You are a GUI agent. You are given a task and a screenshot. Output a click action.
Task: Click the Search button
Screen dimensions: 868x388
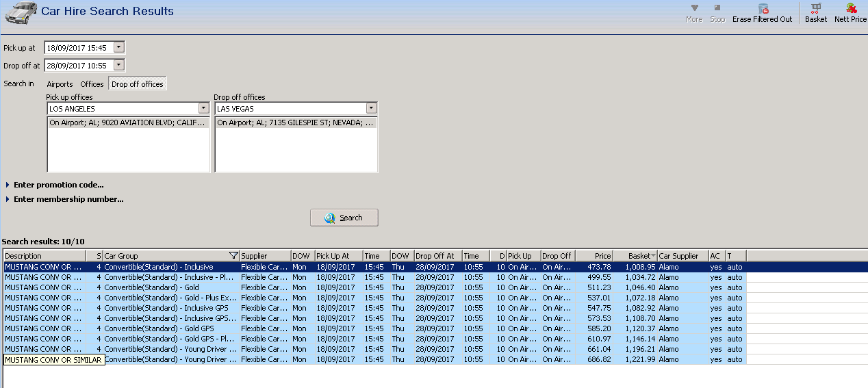click(x=344, y=218)
